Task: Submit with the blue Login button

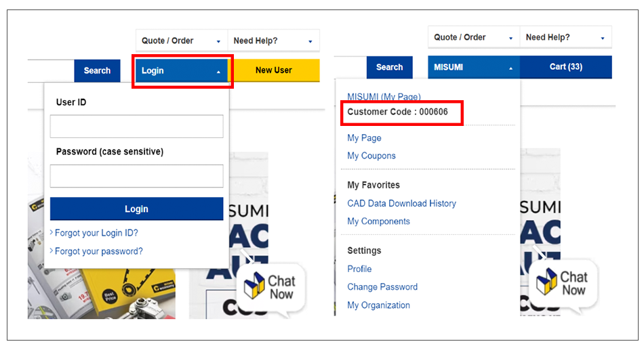Action: click(x=137, y=209)
